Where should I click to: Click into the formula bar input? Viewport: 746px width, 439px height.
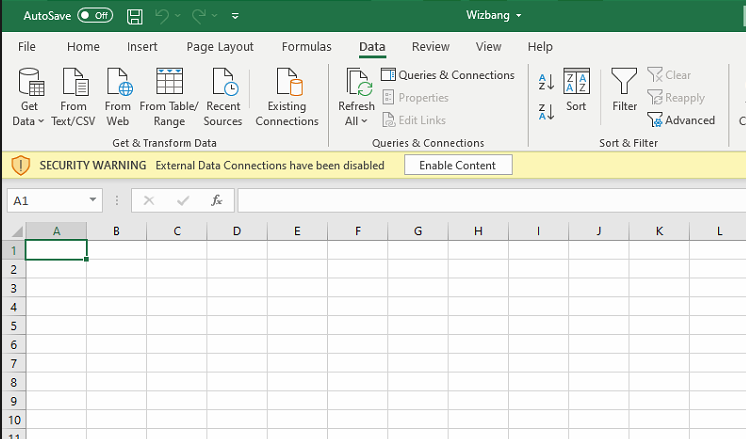(490, 201)
